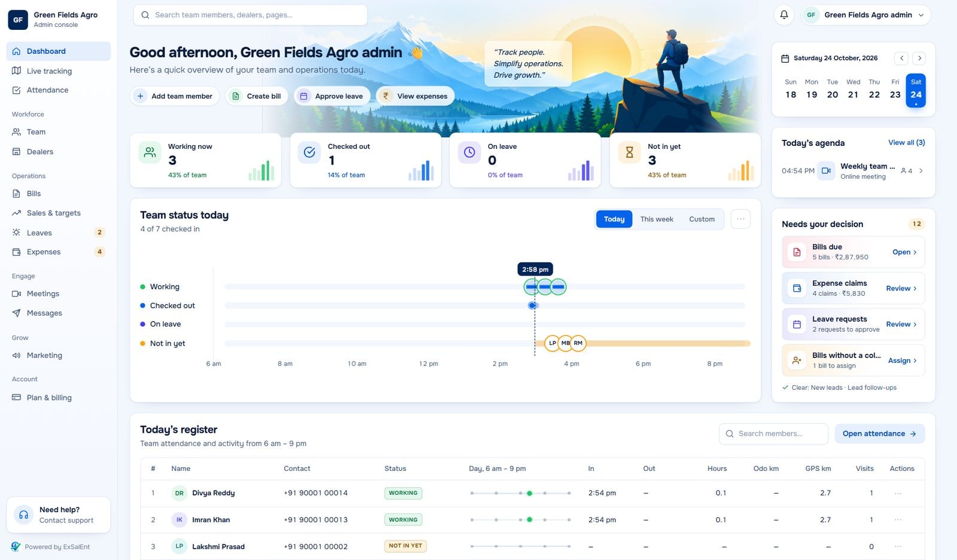957x560 pixels.
Task: Click Open attendance button
Action: click(879, 434)
